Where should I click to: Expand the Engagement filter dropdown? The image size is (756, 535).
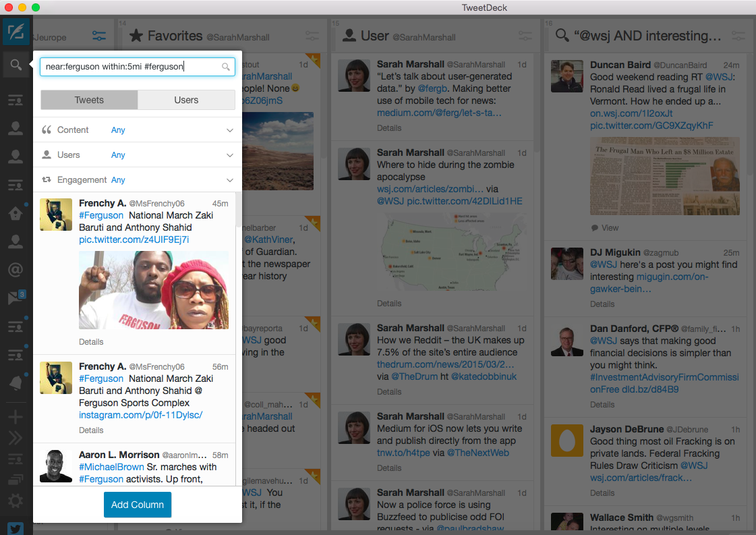click(230, 180)
